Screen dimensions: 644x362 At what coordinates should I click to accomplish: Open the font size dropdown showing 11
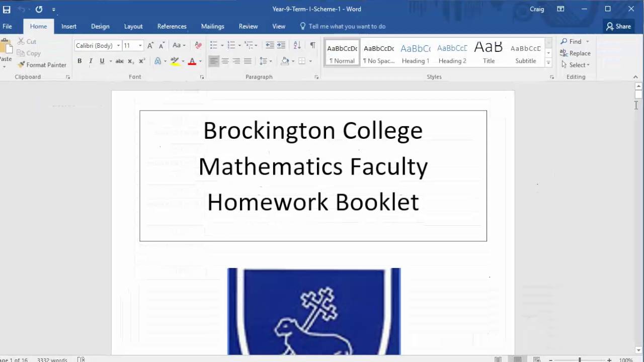(x=140, y=46)
